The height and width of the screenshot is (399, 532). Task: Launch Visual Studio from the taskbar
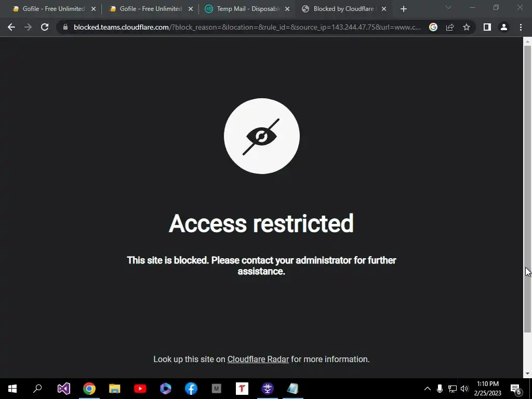(63, 389)
